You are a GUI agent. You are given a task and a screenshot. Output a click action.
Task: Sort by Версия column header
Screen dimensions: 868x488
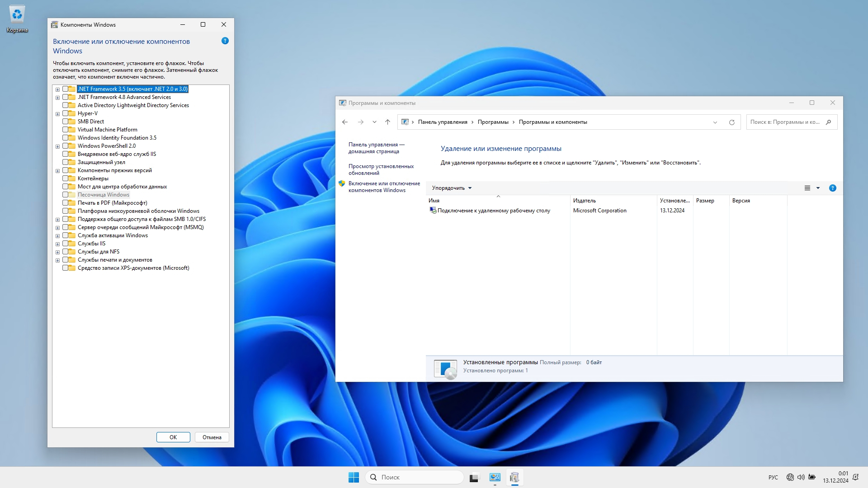coord(758,201)
